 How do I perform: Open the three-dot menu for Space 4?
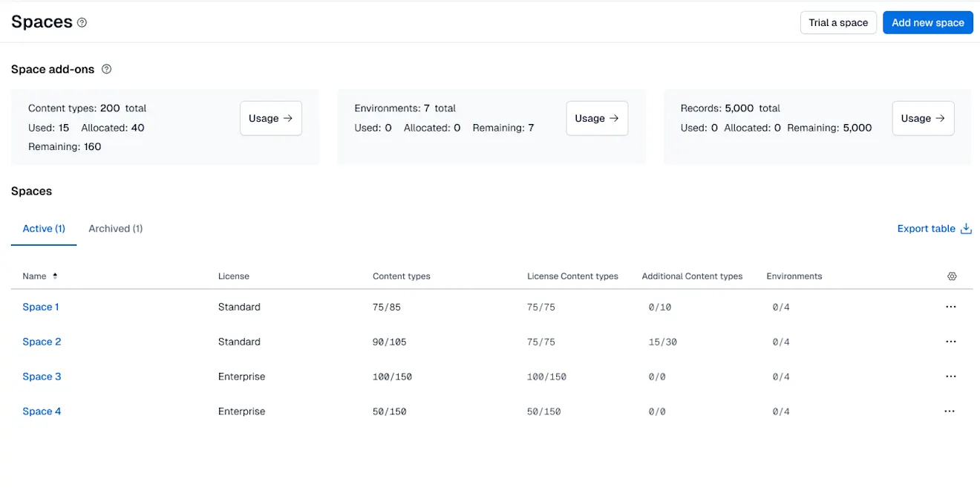(950, 411)
